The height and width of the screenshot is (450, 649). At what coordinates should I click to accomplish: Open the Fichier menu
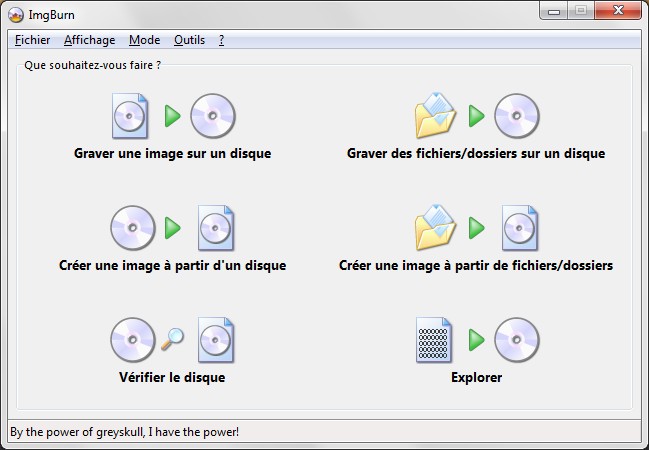(x=32, y=40)
